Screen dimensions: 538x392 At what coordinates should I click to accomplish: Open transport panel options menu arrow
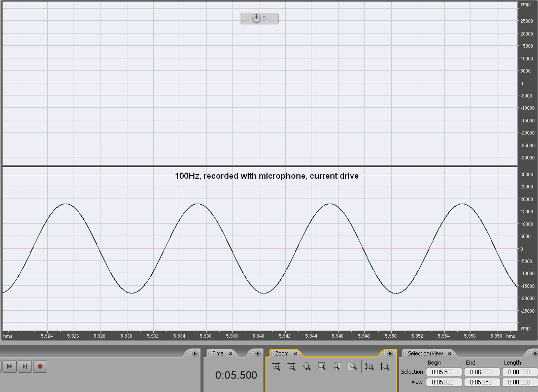point(195,353)
